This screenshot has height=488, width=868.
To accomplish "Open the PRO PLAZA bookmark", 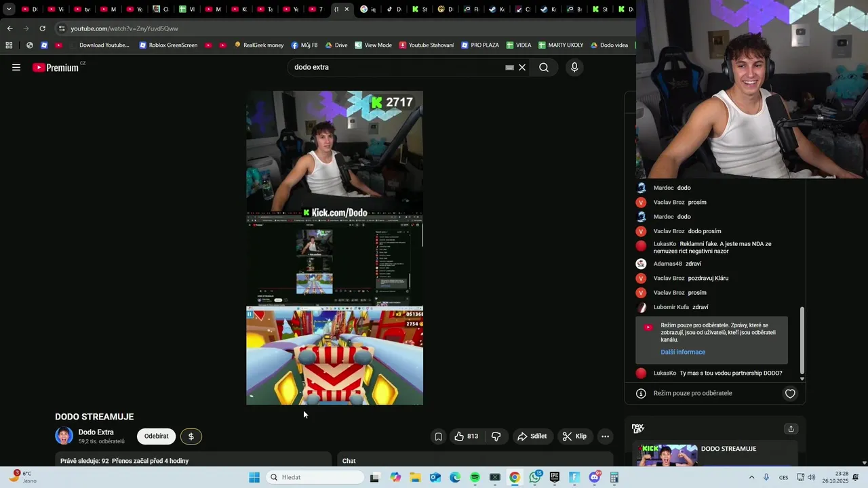I will [x=480, y=45].
